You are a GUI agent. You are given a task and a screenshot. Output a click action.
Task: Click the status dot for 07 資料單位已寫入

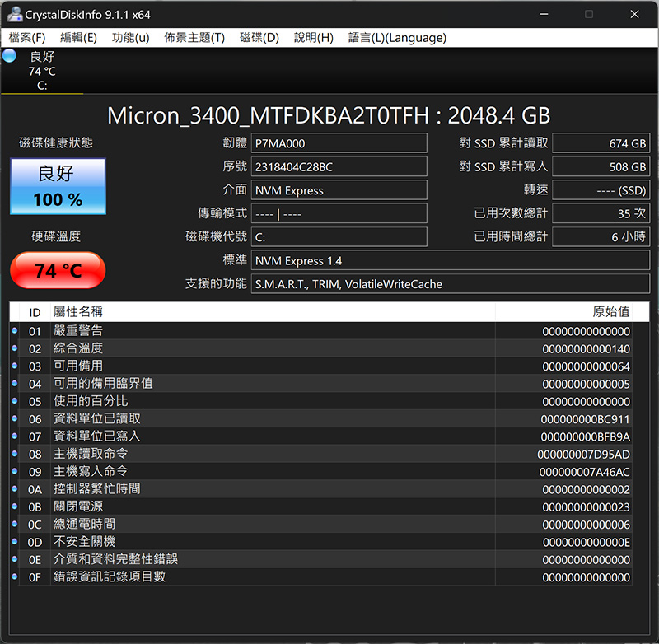(14, 436)
